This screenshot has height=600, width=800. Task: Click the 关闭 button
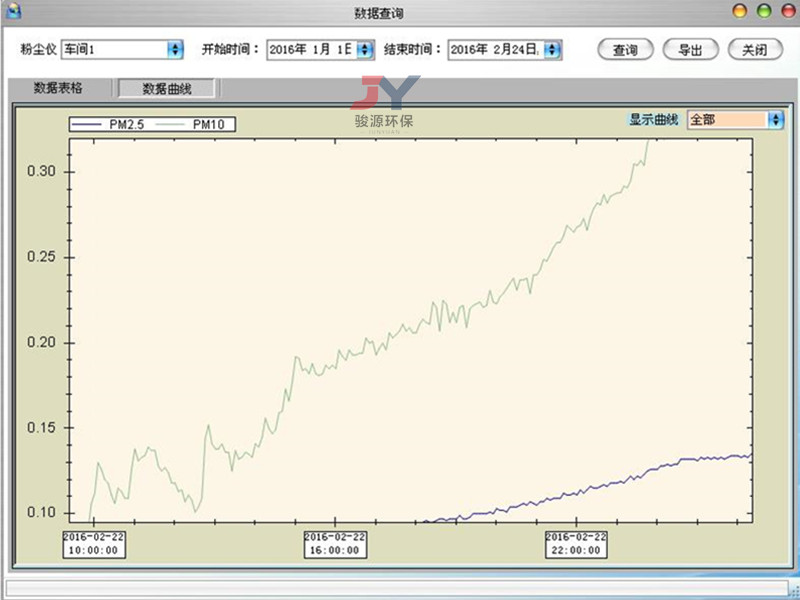point(755,49)
